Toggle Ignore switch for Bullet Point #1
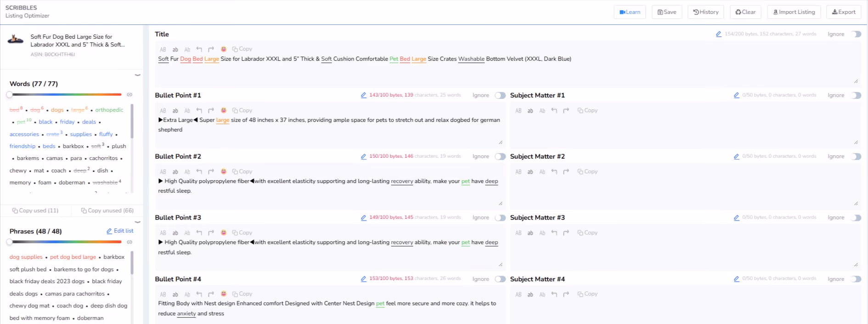Screen dimensions: 868x324 point(500,95)
